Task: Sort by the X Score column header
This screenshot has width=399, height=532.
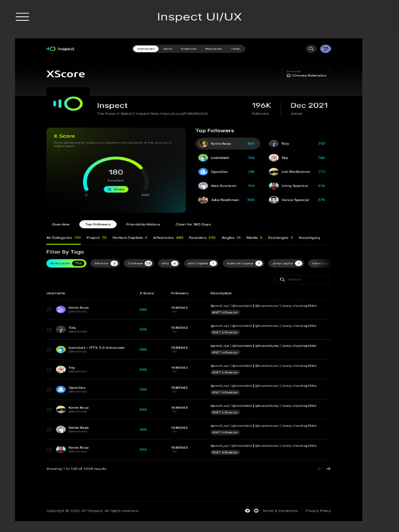Action: 147,293
